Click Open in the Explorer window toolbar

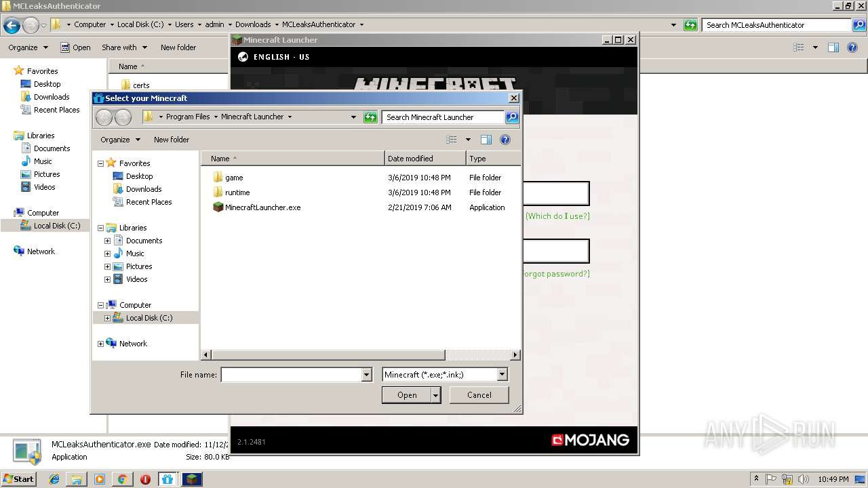75,47
